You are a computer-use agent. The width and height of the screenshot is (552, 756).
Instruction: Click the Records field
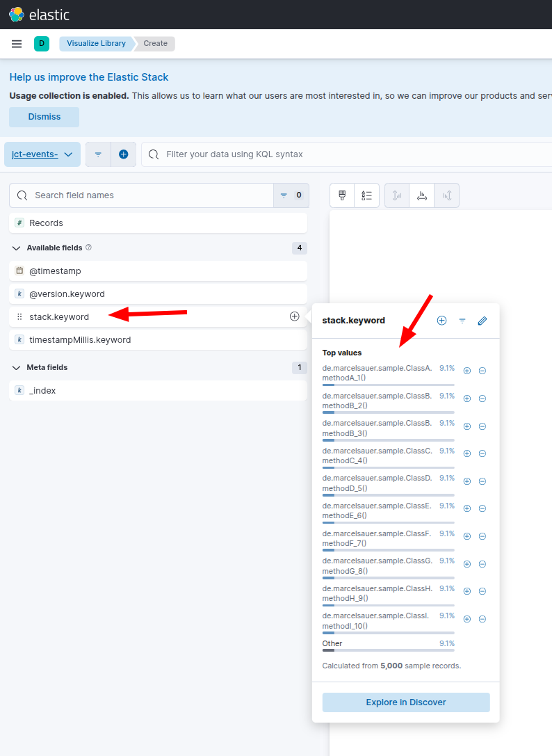(x=158, y=223)
